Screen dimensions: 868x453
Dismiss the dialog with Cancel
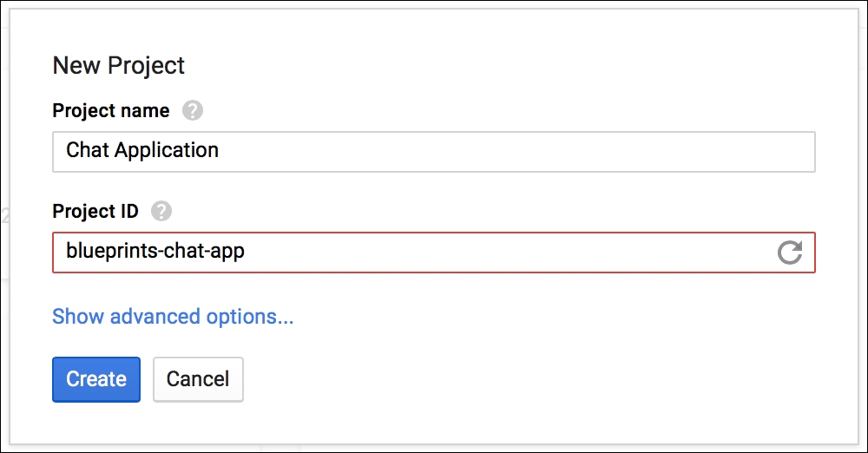pyautogui.click(x=198, y=379)
